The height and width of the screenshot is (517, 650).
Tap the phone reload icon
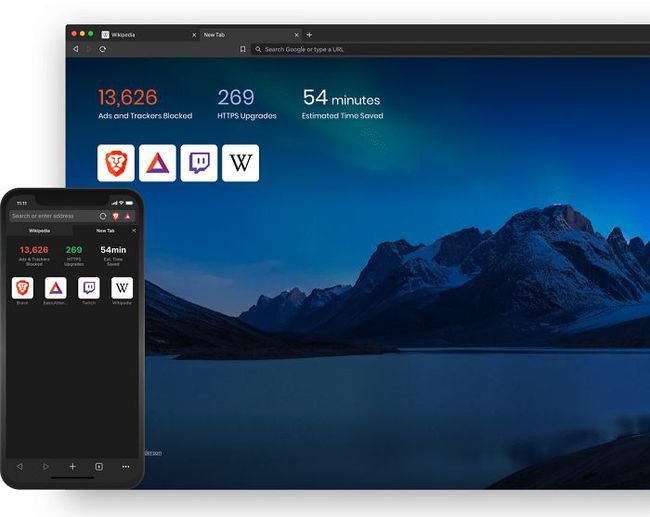coord(103,216)
